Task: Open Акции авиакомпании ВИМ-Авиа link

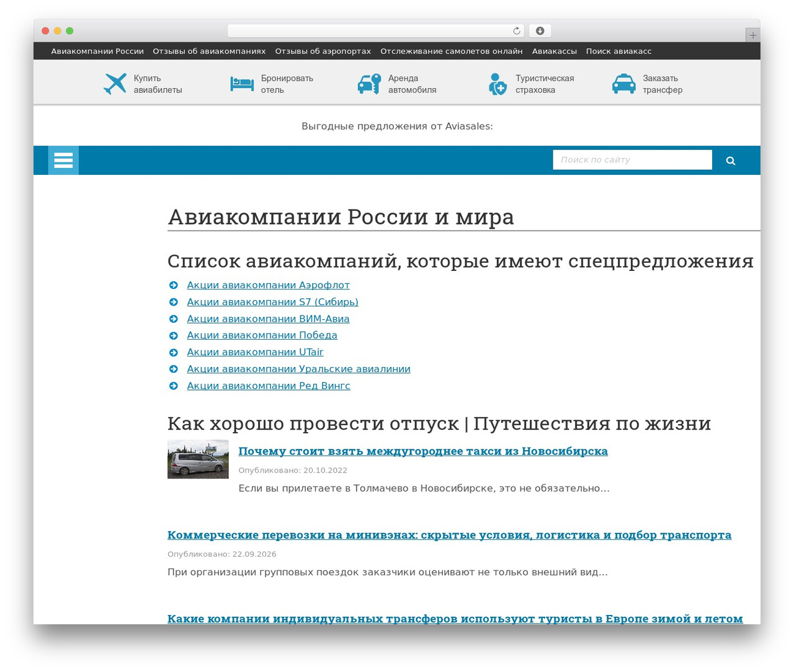Action: [269, 319]
